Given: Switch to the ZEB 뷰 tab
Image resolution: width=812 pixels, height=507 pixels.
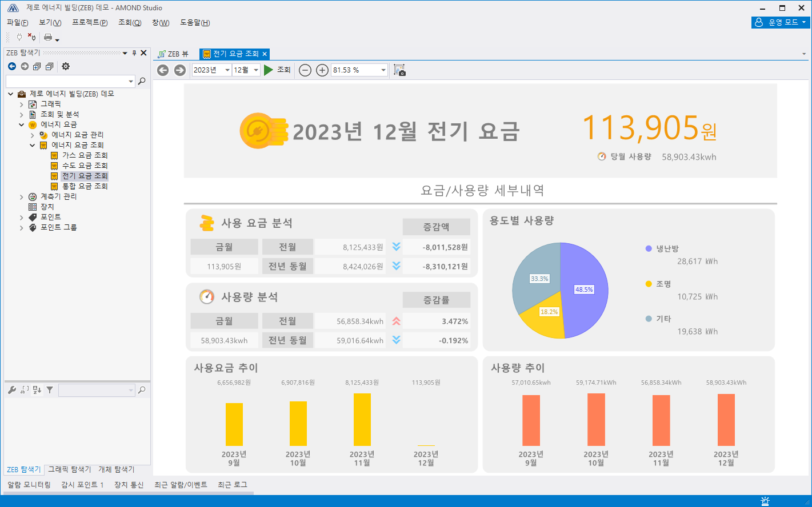Looking at the screenshot, I should 173,54.
